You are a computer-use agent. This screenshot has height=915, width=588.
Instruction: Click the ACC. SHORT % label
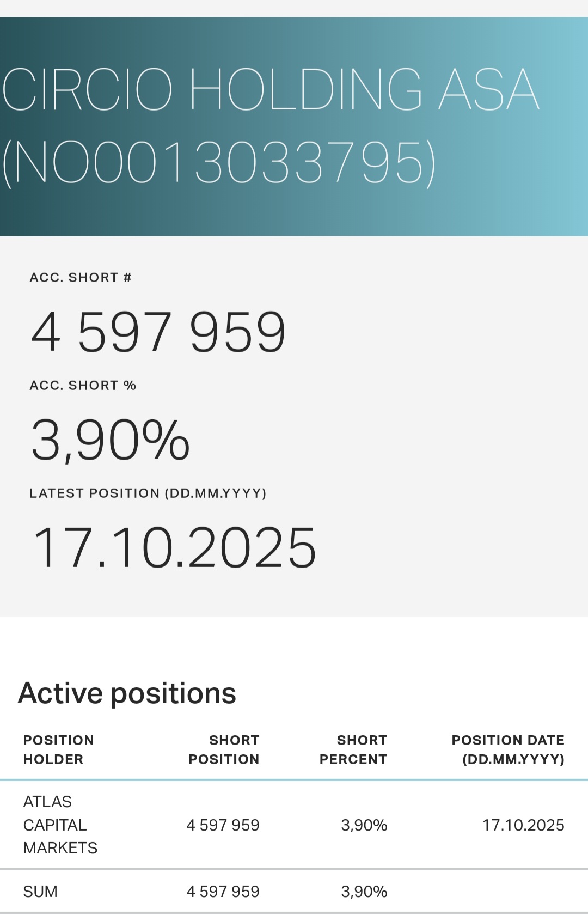pyautogui.click(x=83, y=386)
